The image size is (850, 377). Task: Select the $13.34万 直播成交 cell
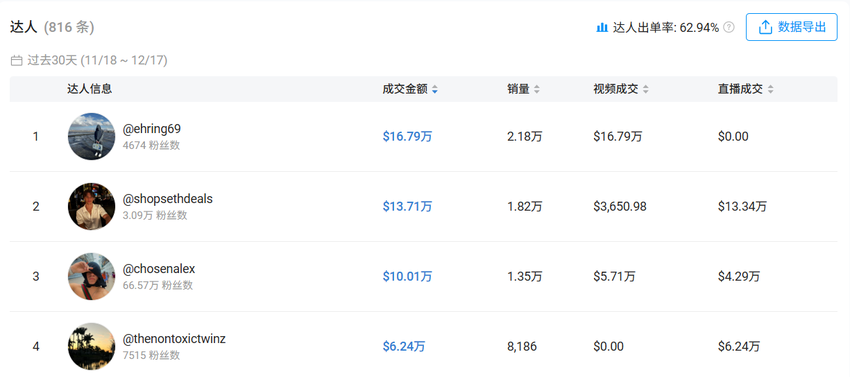click(742, 207)
